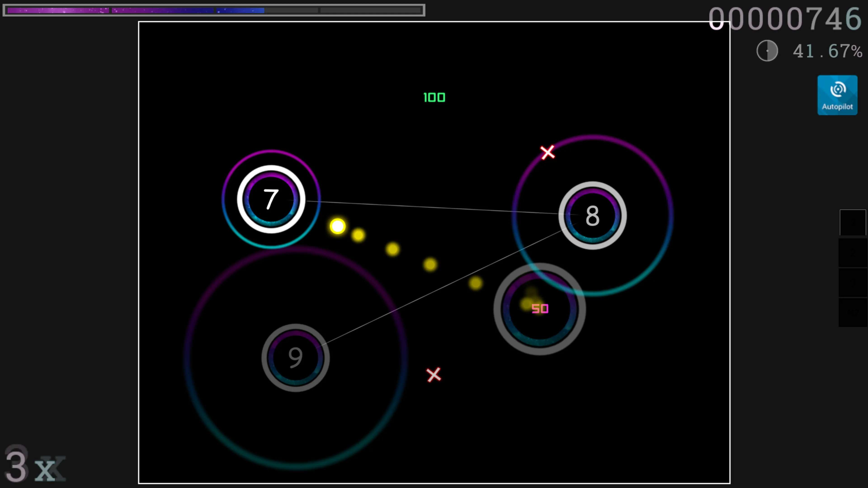Viewport: 868px width, 488px height.
Task: Click the top highlighted key overlay box
Action: click(x=852, y=222)
